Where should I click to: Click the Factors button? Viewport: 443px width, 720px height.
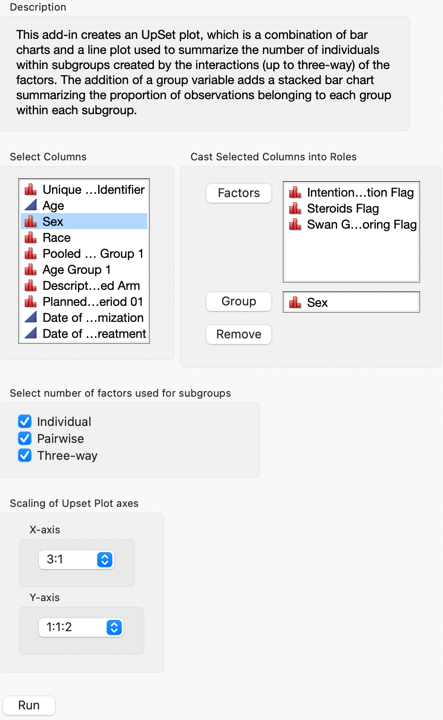click(239, 193)
